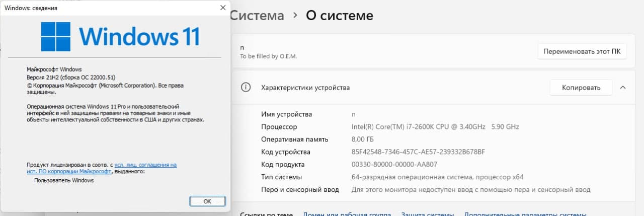Click the Копировать button

pyautogui.click(x=581, y=88)
